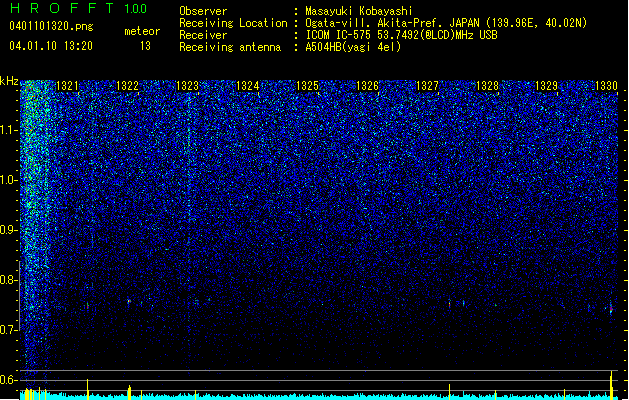The width and height of the screenshot is (629, 400).
Task: Click the tall yellow power spike near 1330
Action: pyautogui.click(x=611, y=385)
